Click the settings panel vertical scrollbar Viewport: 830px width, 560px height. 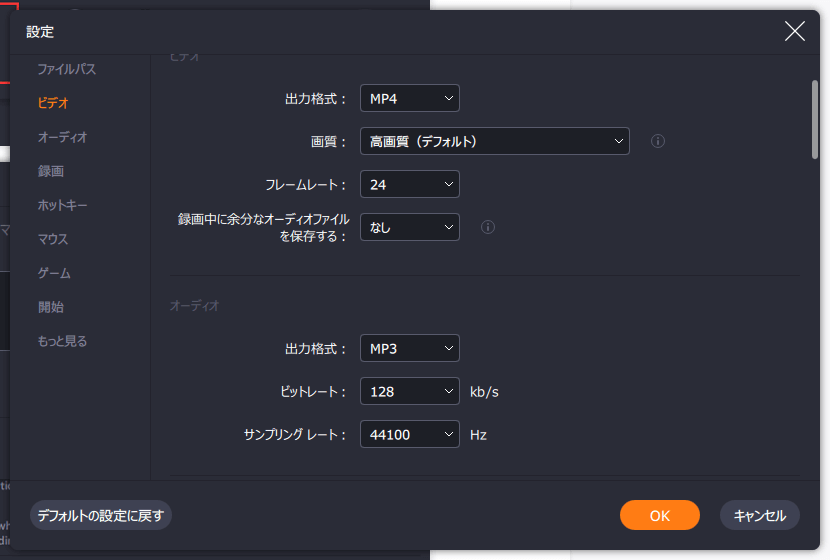click(x=815, y=119)
